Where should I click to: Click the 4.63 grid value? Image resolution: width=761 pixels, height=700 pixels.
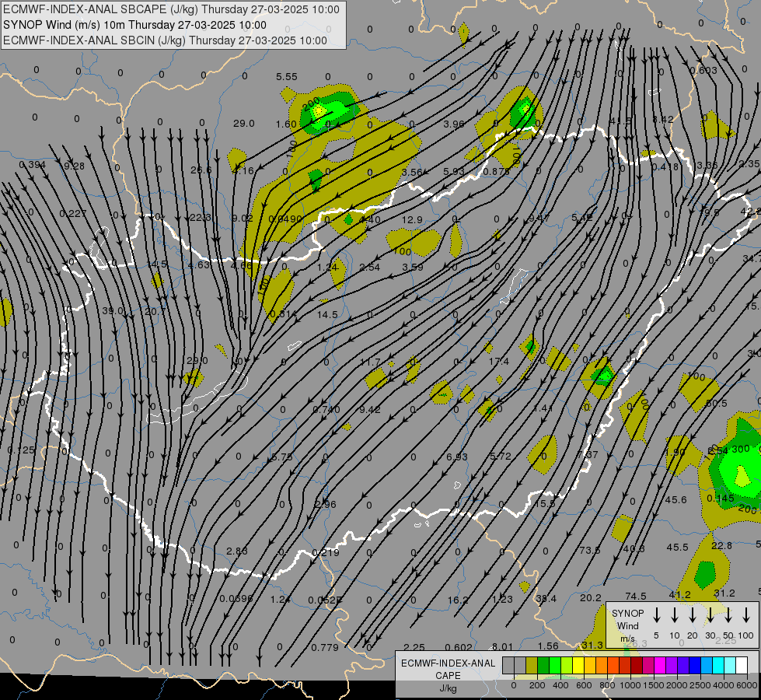coord(199,265)
